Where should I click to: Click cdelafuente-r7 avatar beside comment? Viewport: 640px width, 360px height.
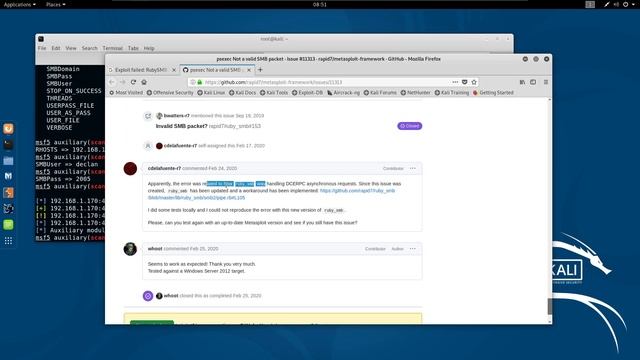coord(130,169)
